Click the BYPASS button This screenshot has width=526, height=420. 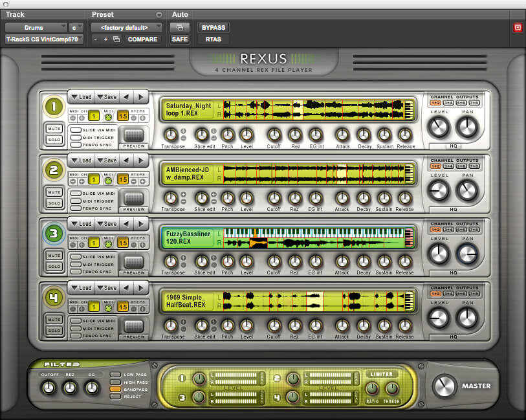(x=214, y=28)
